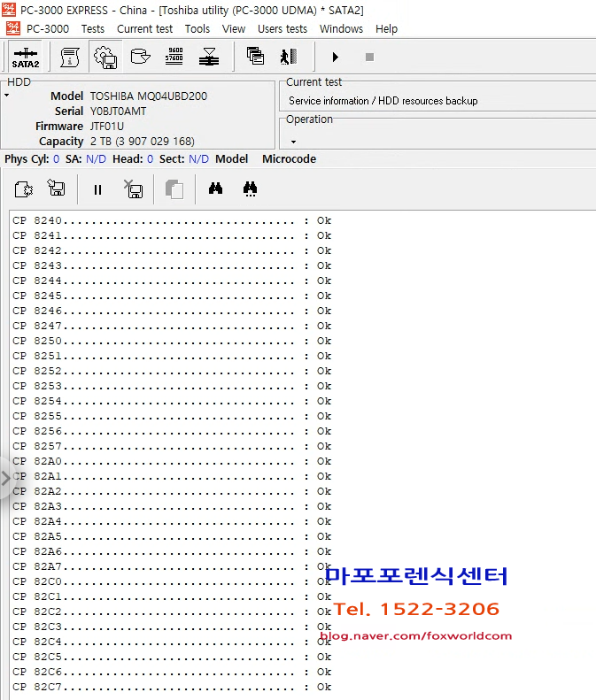Open the Current test menu

(144, 29)
